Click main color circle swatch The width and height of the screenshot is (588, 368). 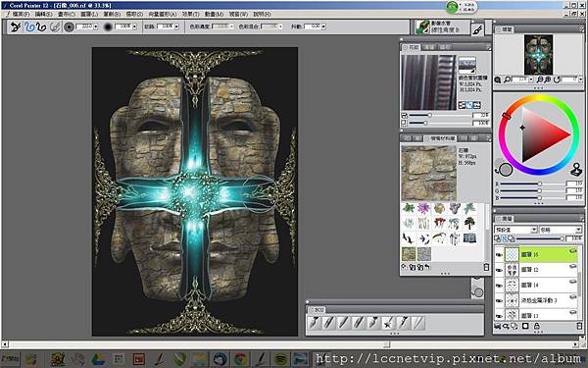click(507, 170)
